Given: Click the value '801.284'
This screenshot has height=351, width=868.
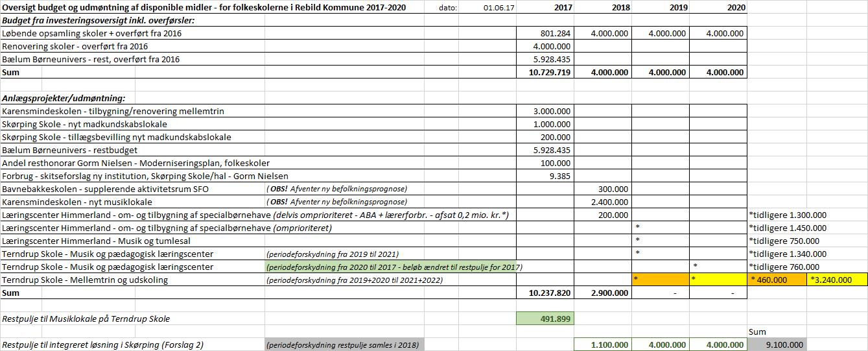Looking at the screenshot, I should coord(555,33).
